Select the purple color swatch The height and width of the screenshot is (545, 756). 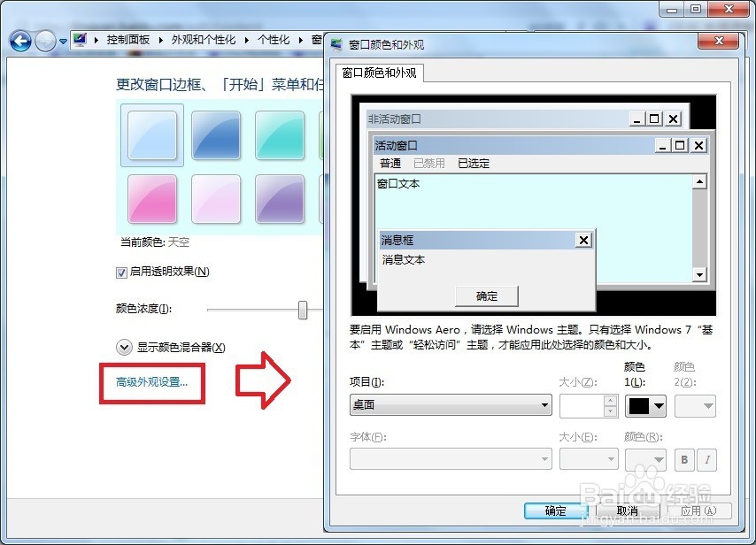pyautogui.click(x=280, y=198)
